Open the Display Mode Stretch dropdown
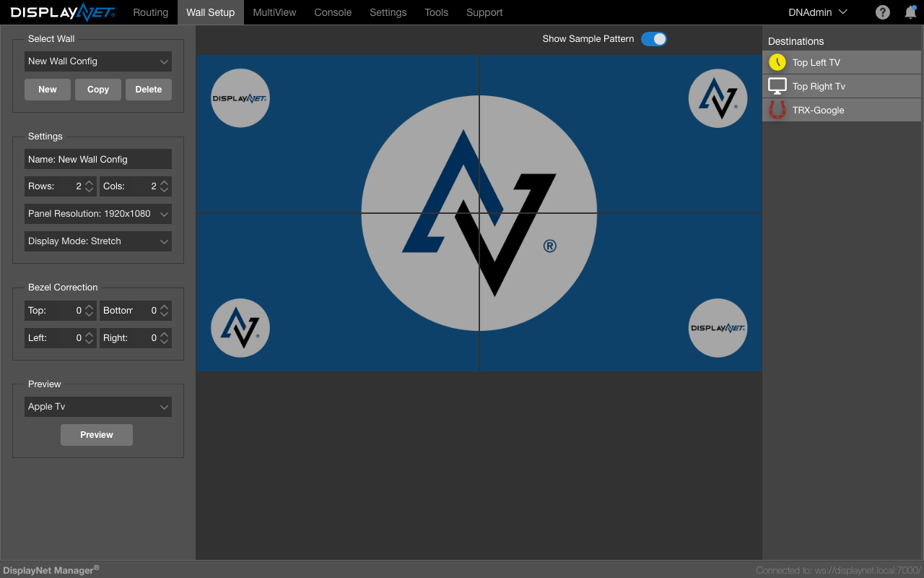The image size is (924, 578). coord(98,241)
